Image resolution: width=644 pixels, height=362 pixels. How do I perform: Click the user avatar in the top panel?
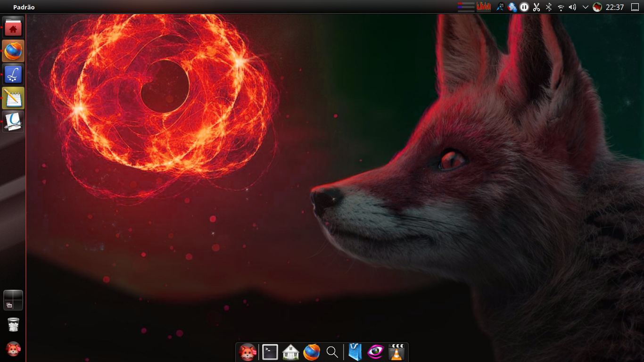pyautogui.click(x=597, y=7)
